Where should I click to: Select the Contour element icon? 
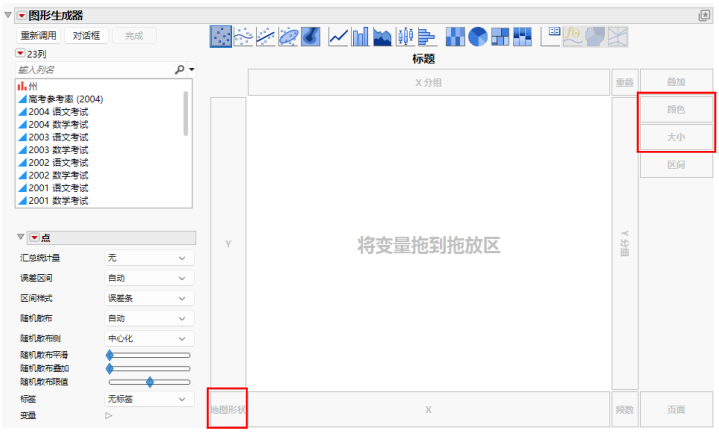(x=310, y=36)
